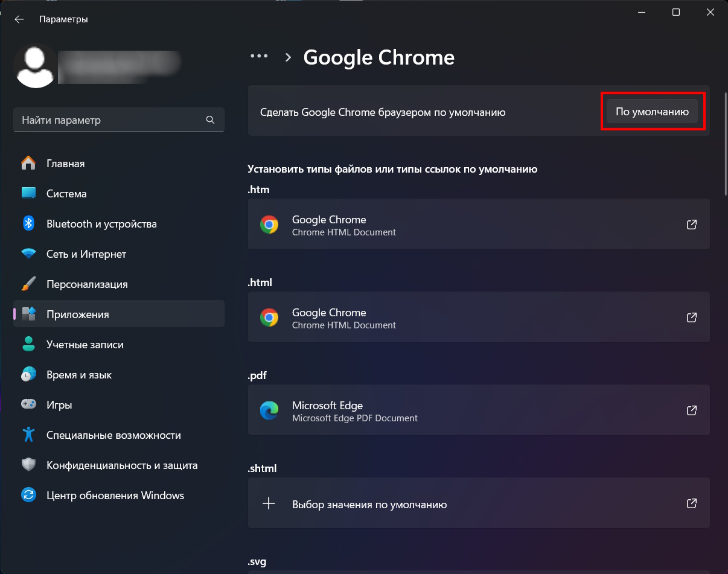Image resolution: width=728 pixels, height=574 pixels.
Task: Click the globe clock icon for Время и язык
Action: [x=28, y=375]
